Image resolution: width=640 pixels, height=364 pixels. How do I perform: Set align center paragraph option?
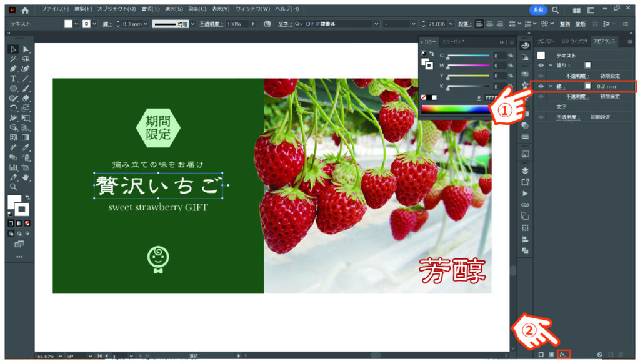(489, 24)
